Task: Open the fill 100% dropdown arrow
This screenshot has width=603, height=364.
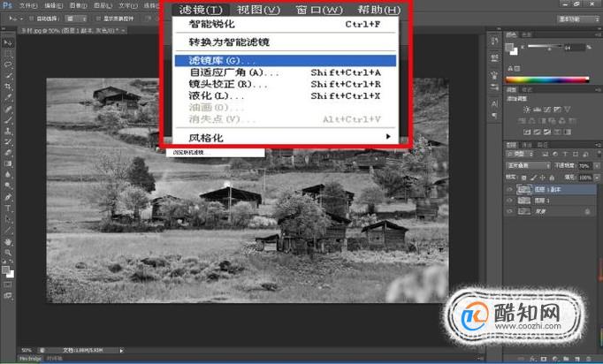Action: point(597,178)
